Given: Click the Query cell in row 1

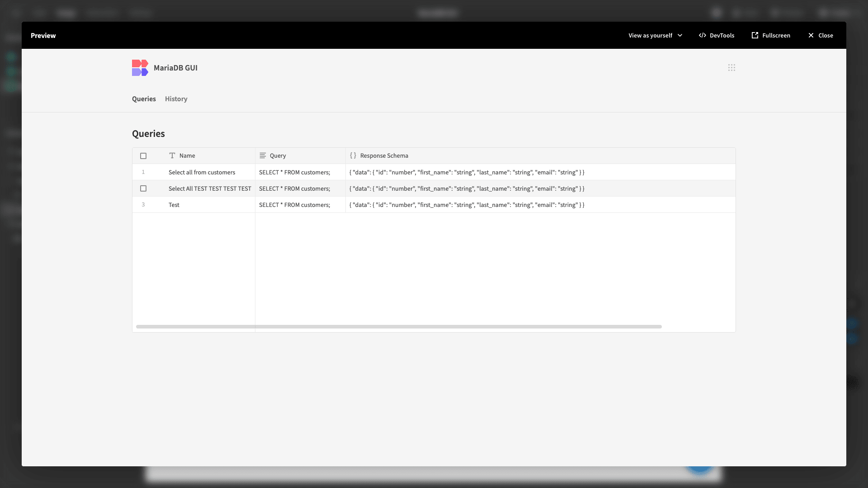Looking at the screenshot, I should pos(301,172).
